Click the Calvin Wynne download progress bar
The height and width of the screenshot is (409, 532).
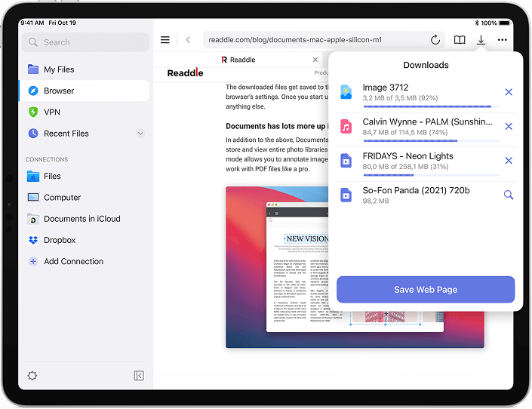pyautogui.click(x=432, y=140)
